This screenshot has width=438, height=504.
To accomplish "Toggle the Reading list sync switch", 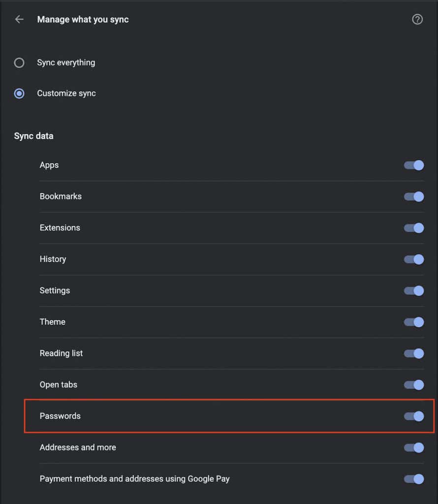I will 413,353.
